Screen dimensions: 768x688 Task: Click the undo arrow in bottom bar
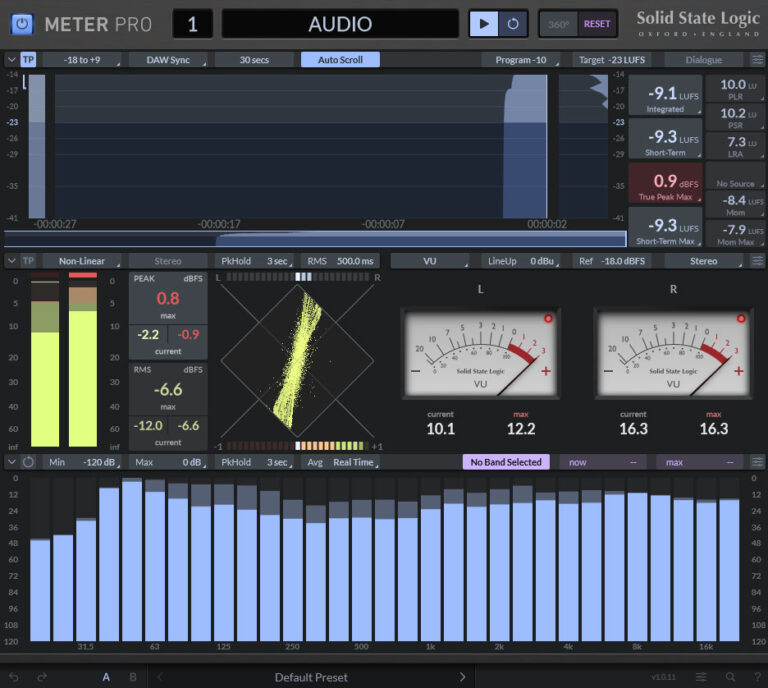click(14, 677)
